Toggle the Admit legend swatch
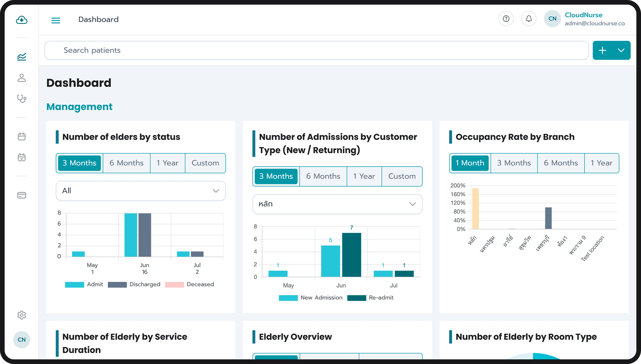 [x=74, y=285]
